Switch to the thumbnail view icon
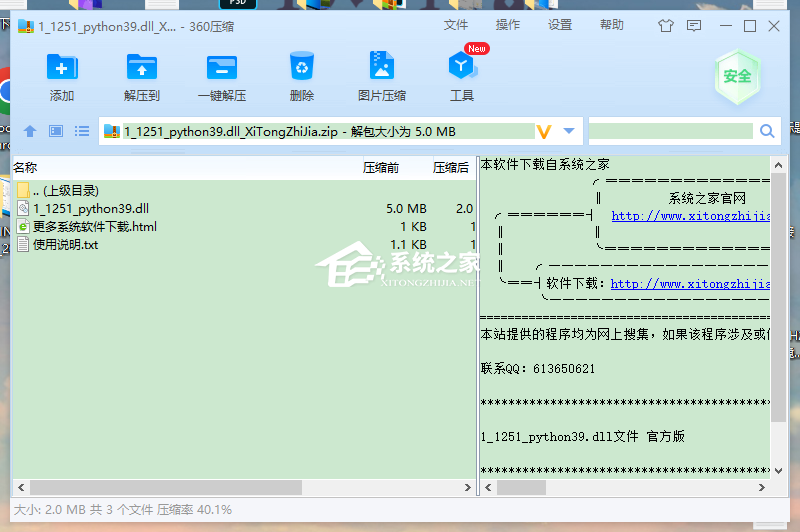The width and height of the screenshot is (800, 532). [x=56, y=131]
